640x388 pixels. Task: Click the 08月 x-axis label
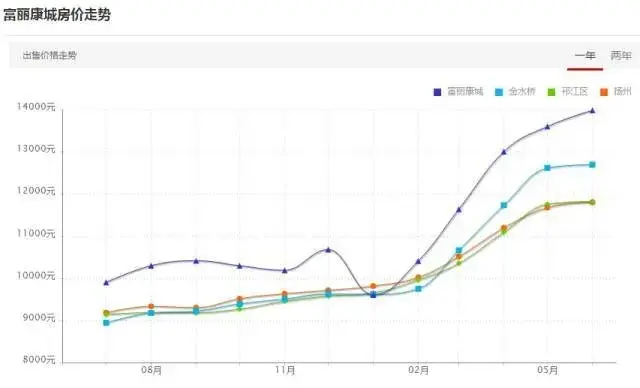151,370
